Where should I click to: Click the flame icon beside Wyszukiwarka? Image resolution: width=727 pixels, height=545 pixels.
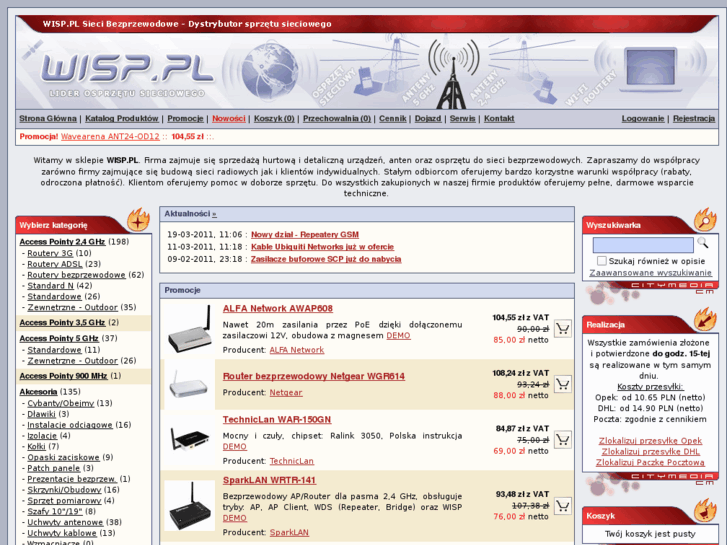tap(705, 220)
